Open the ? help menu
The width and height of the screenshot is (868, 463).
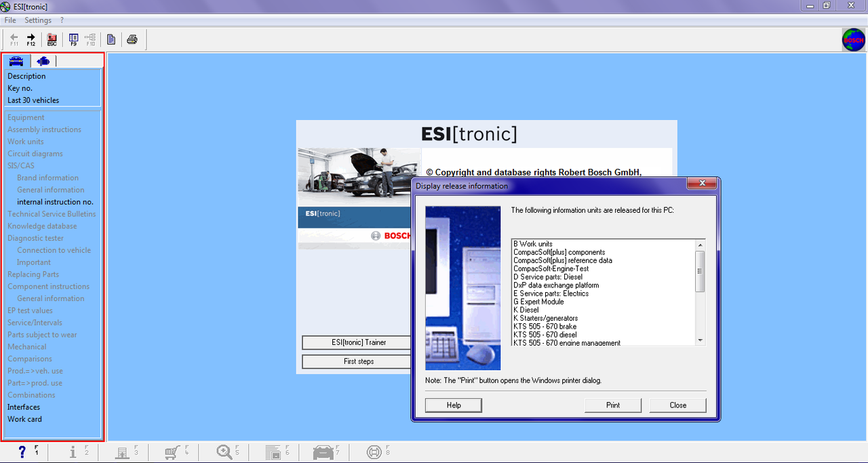62,20
